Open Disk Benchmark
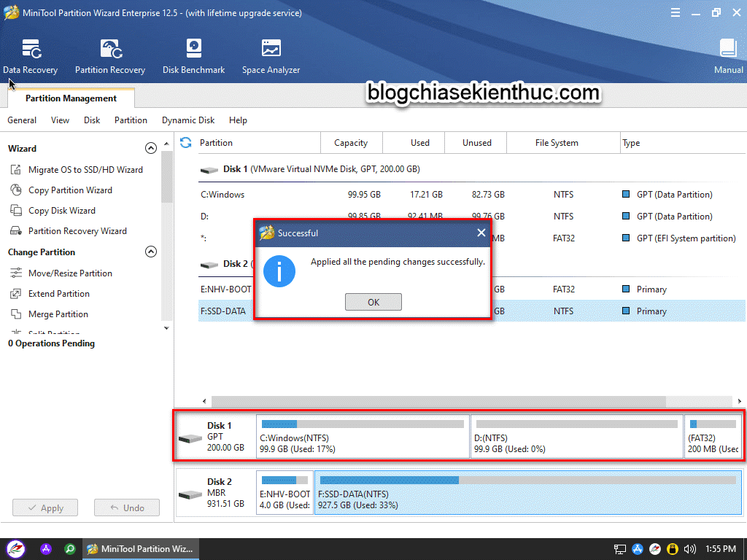 193,57
